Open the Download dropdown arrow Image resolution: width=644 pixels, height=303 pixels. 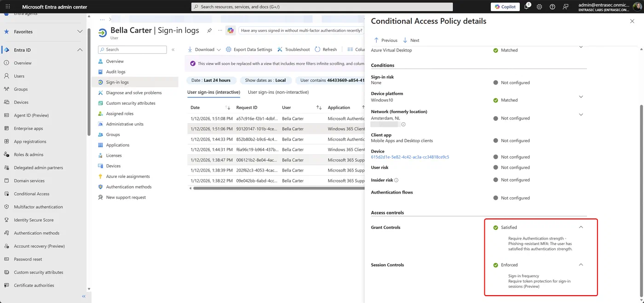pyautogui.click(x=218, y=50)
